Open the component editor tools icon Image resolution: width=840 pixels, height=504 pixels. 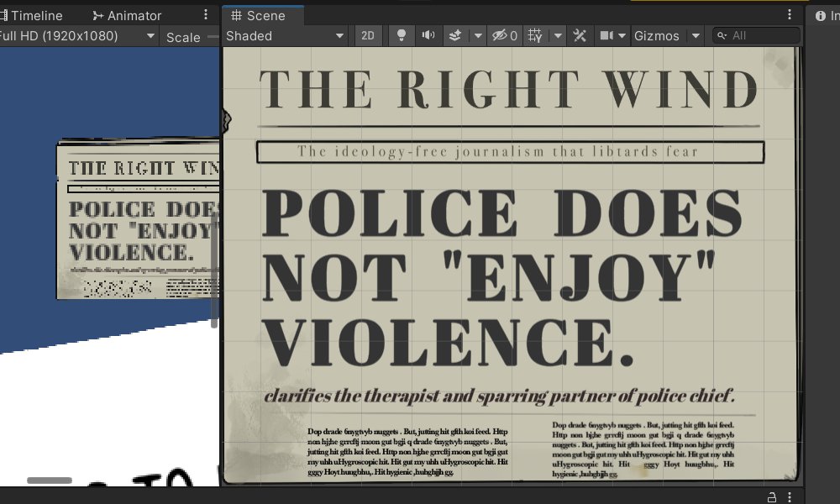point(580,36)
